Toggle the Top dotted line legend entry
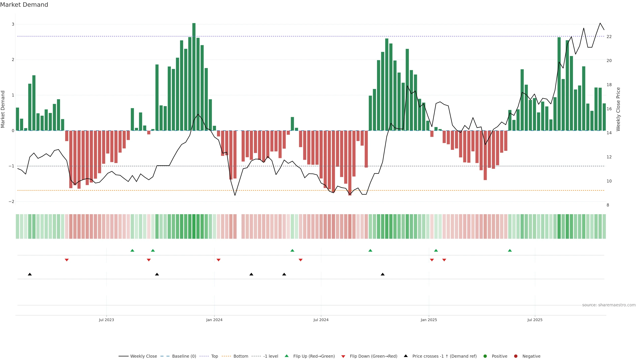644x362 pixels. [214, 356]
